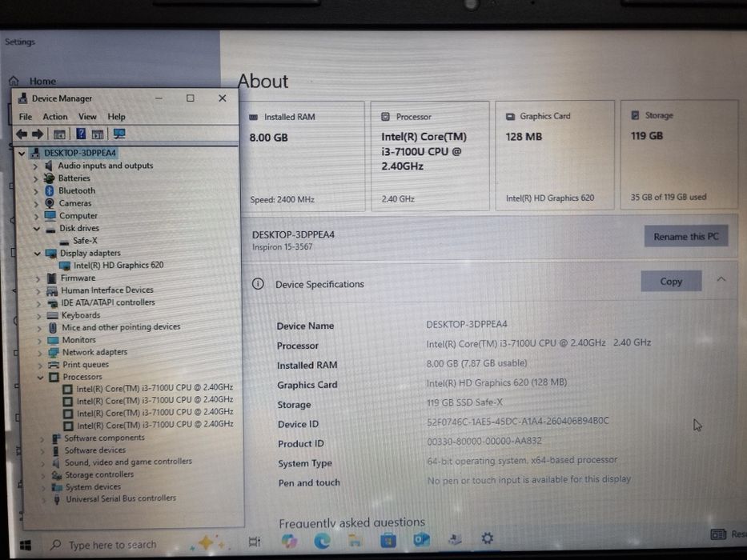This screenshot has width=747, height=560.
Task: Click the Processor i3-7100U card
Action: 430,155
